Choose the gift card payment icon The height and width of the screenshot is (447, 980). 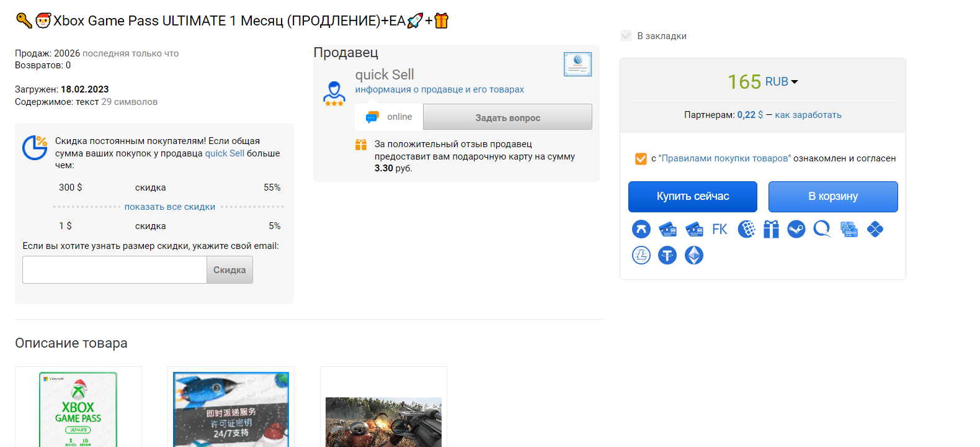point(771,229)
